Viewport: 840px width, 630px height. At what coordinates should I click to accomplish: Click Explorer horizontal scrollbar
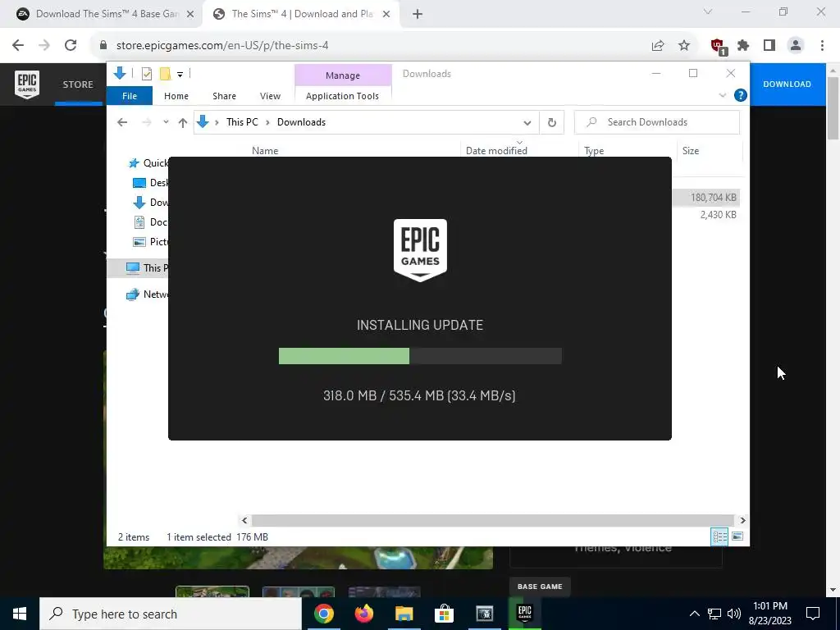[x=493, y=520]
